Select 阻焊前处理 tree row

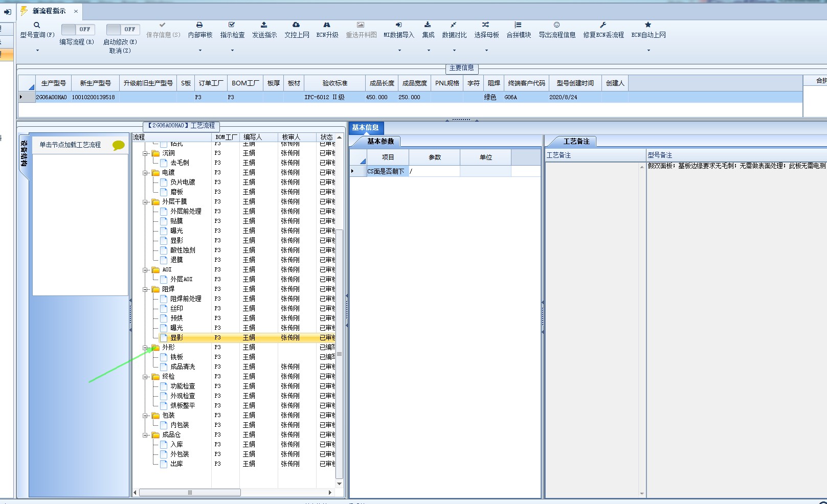point(186,299)
